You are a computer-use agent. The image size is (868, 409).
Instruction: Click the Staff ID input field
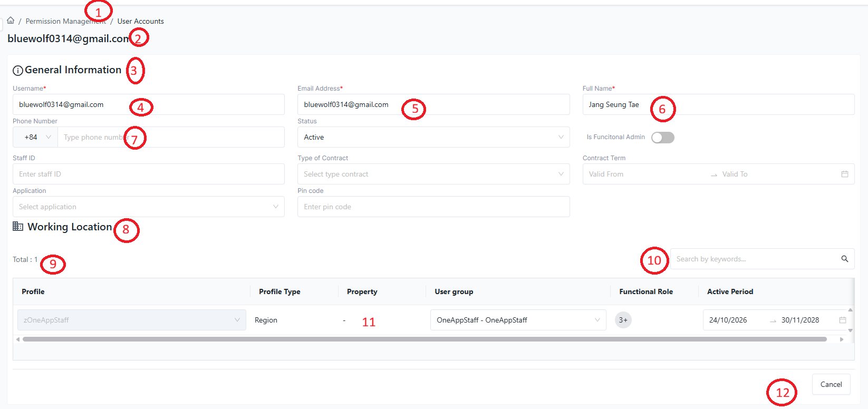coord(149,174)
